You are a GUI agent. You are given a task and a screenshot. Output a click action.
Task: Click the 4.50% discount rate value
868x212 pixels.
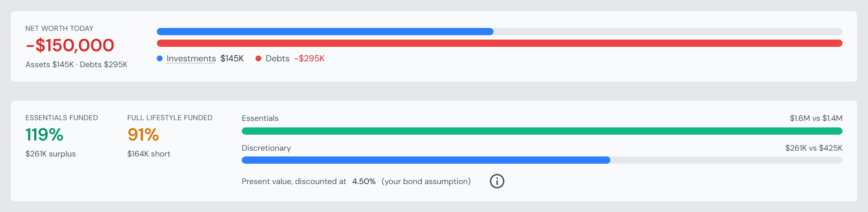(x=364, y=181)
